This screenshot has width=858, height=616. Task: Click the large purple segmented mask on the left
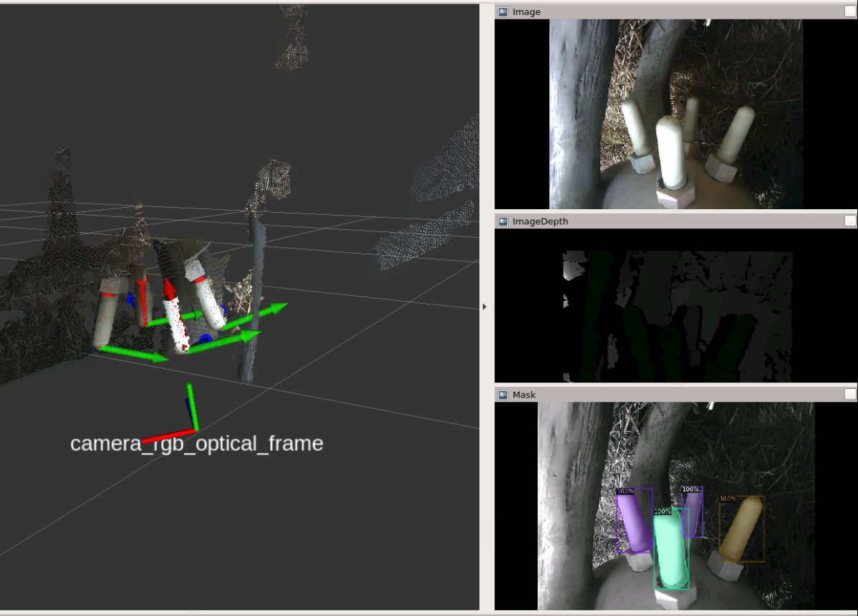[x=635, y=521]
